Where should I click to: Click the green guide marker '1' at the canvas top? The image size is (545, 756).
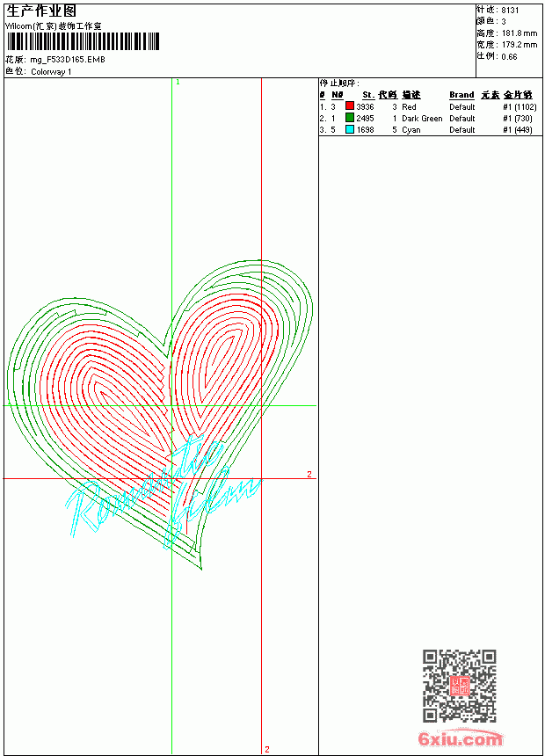point(178,83)
